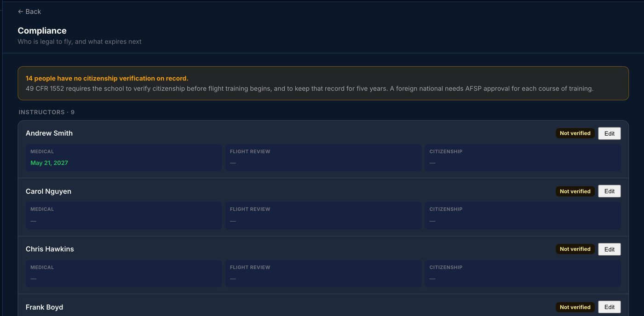Click Carol Nguyen's Flight Review cell
Viewport: 644px width, 316px height.
tap(323, 216)
